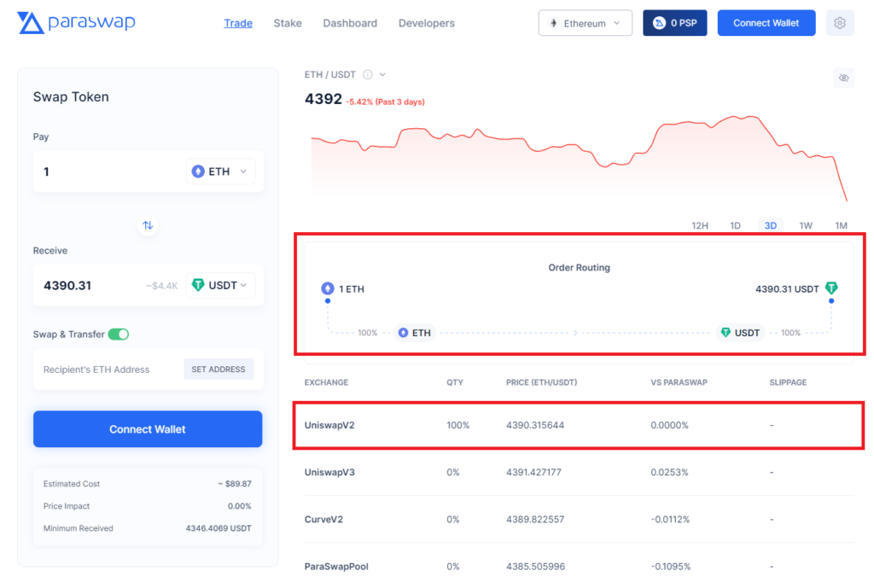Click the Recipient's ETH Address field

click(108, 370)
